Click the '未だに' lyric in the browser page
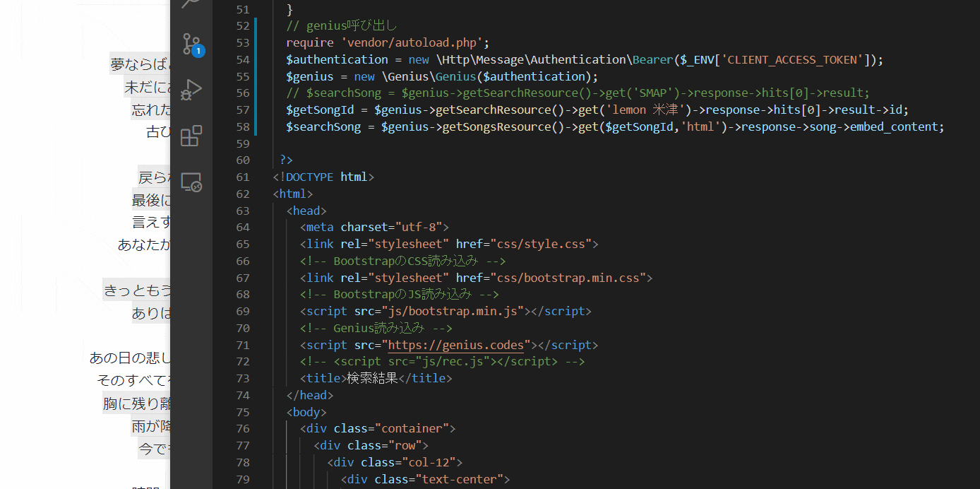 (148, 87)
